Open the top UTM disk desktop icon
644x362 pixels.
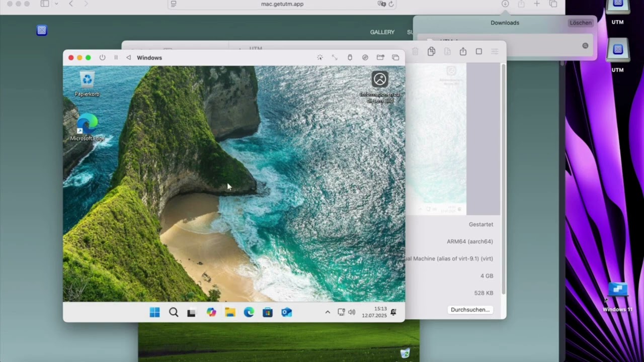click(x=618, y=12)
